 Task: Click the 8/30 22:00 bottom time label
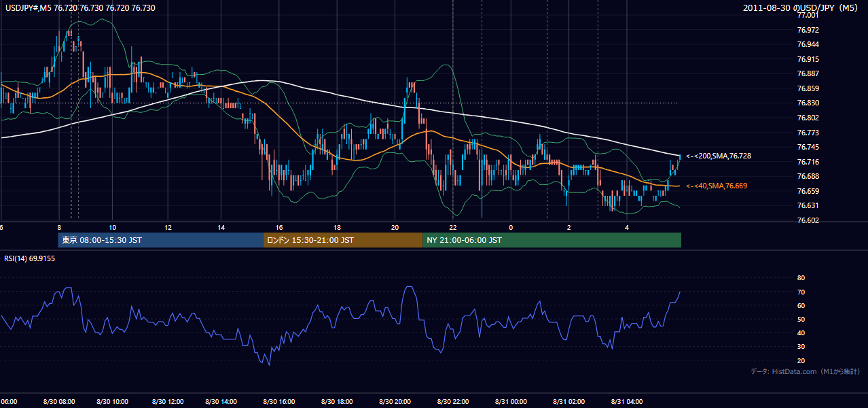pyautogui.click(x=453, y=402)
